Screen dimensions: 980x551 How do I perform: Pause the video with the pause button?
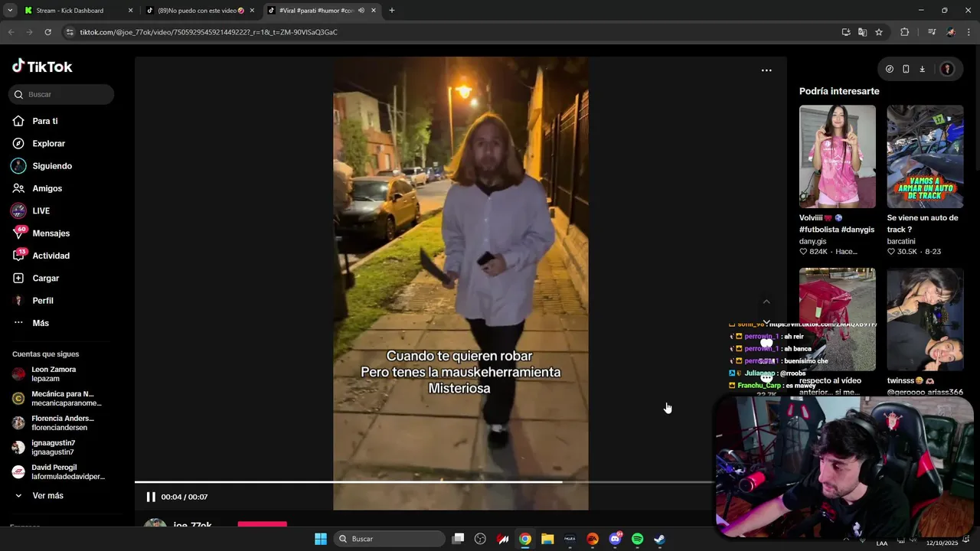(x=151, y=497)
